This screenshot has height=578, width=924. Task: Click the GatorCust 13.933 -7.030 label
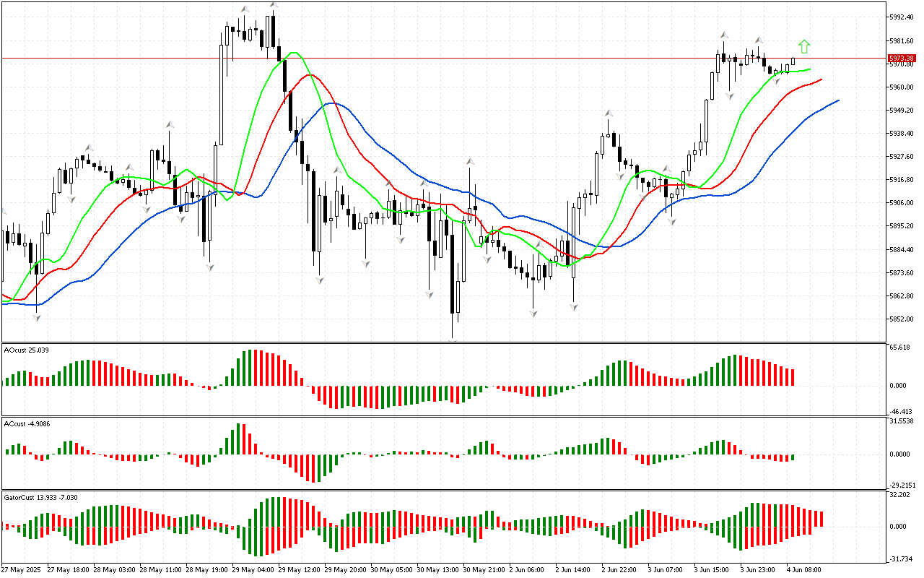(x=40, y=497)
